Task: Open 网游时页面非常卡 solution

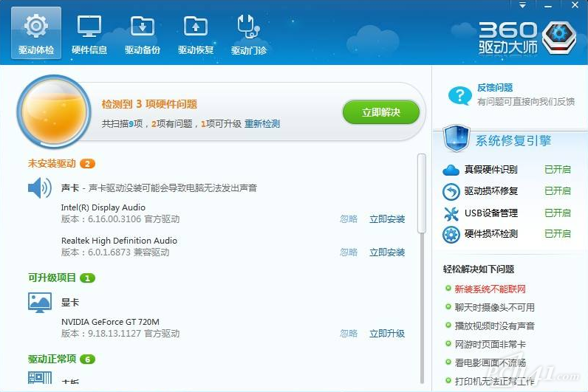Action: (490, 345)
